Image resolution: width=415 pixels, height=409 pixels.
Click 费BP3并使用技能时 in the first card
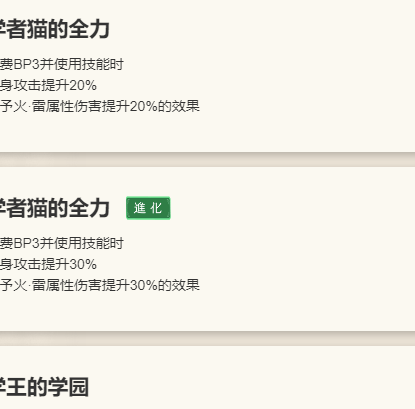(x=62, y=64)
